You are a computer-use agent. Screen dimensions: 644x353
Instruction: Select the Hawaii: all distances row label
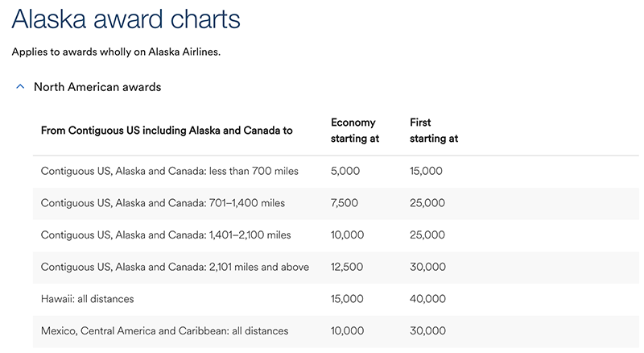pyautogui.click(x=88, y=298)
